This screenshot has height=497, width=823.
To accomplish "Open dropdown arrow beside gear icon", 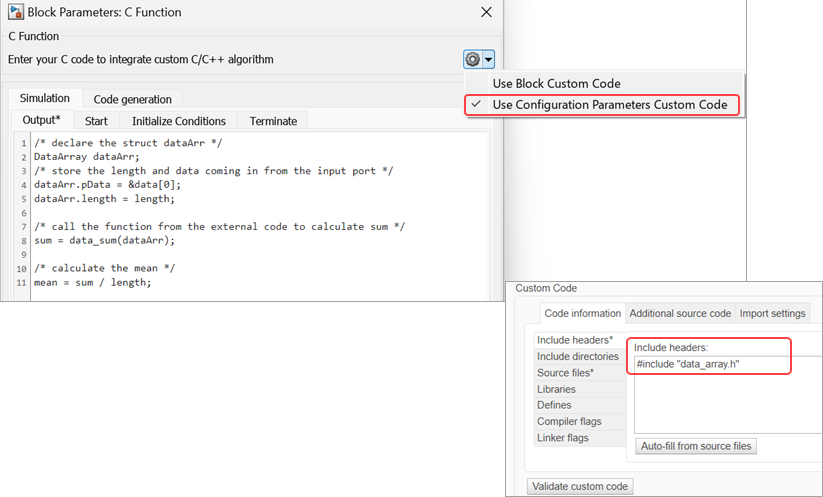I will click(x=488, y=60).
